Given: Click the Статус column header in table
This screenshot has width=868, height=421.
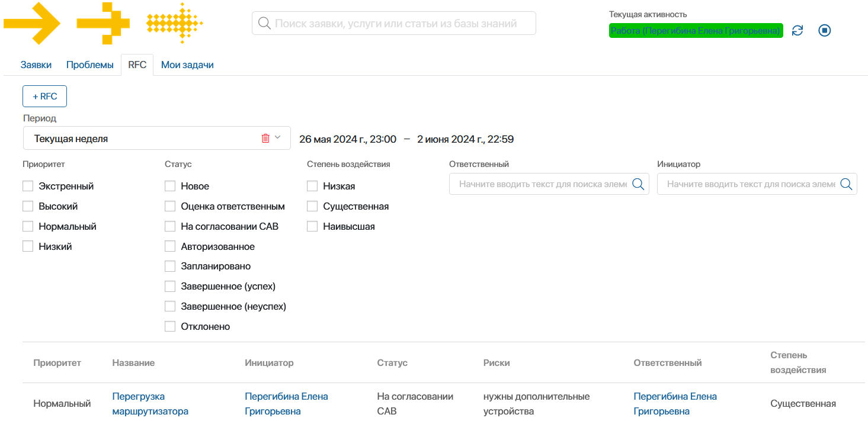Looking at the screenshot, I should tap(392, 363).
